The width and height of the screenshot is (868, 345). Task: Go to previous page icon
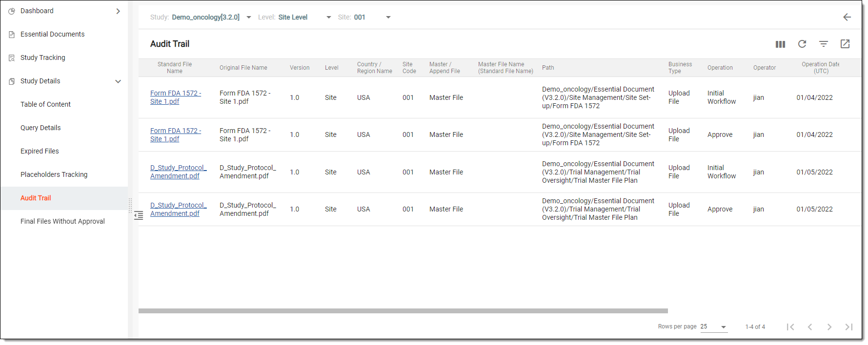tap(810, 327)
